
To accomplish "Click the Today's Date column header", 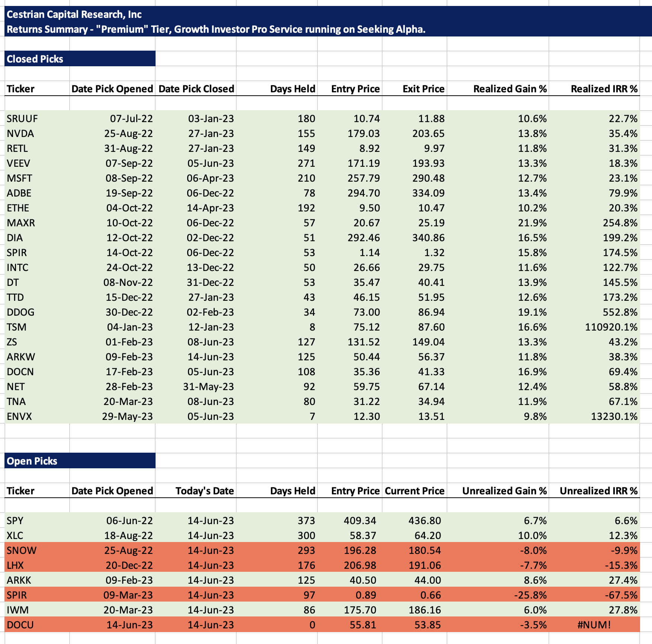I will click(x=205, y=491).
